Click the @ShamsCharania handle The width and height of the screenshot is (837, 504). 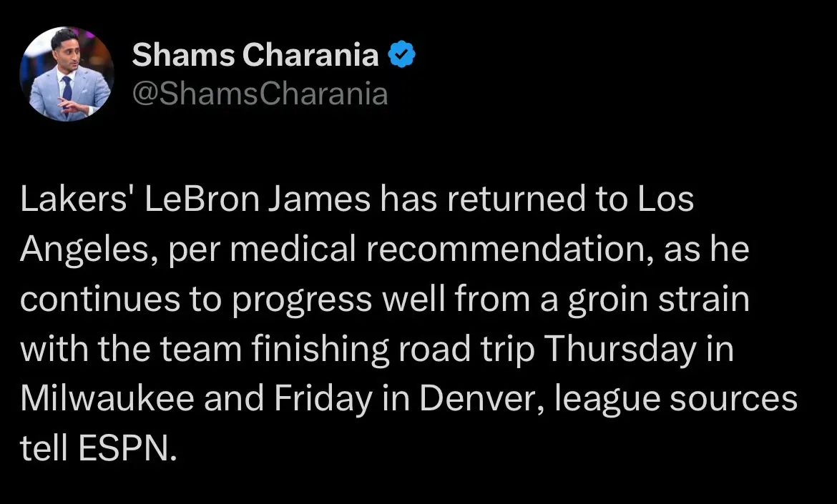click(x=260, y=94)
